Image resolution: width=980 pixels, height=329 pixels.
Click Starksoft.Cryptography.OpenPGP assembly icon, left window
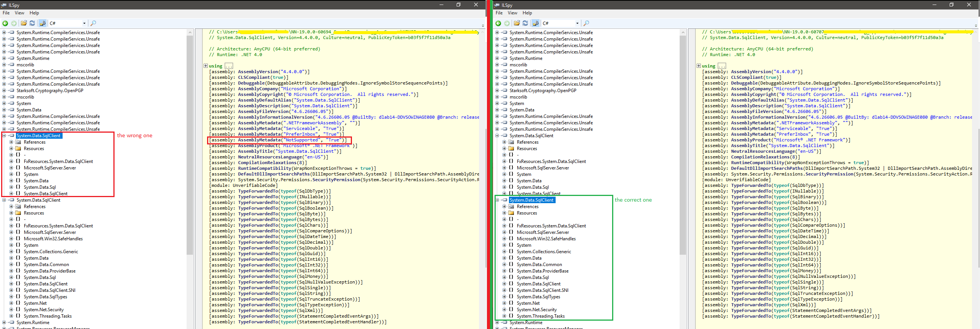pos(11,91)
